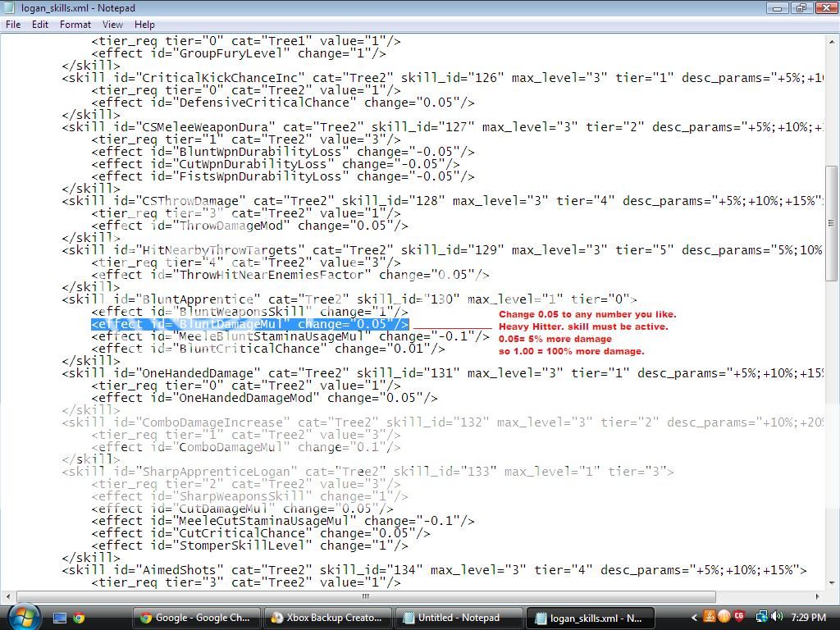
Task: Switch to Google Chrome taskbar window
Action: pyautogui.click(x=197, y=618)
